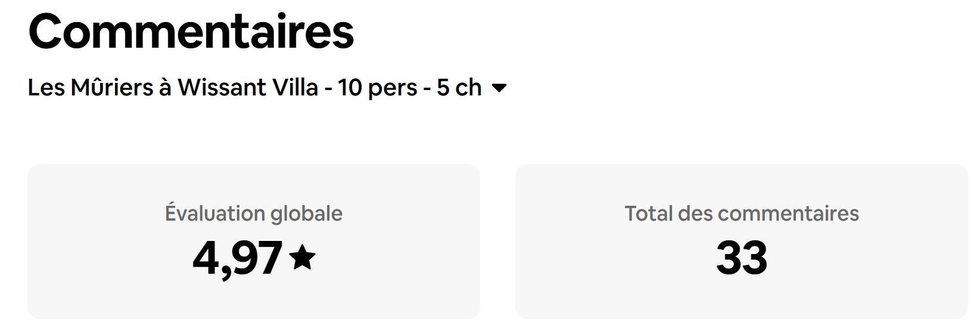
Task: Click the 4,97 rating value
Action: pyautogui.click(x=237, y=258)
